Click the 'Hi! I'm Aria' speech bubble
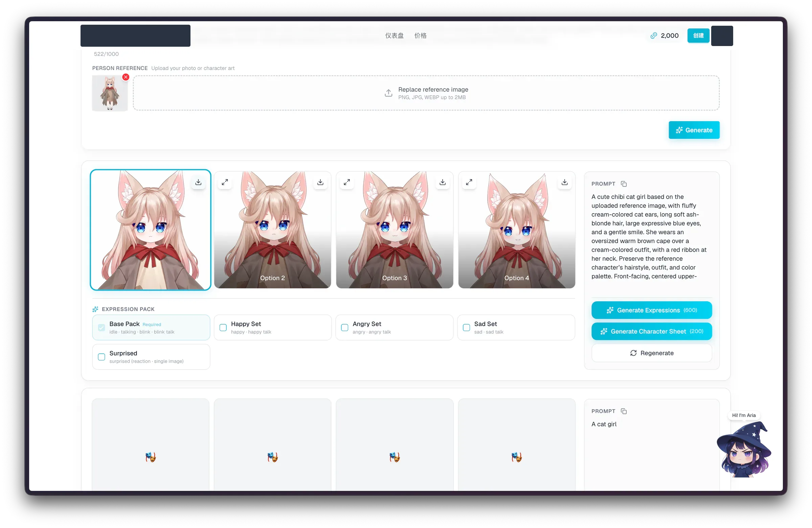This screenshot has width=812, height=528. (744, 415)
